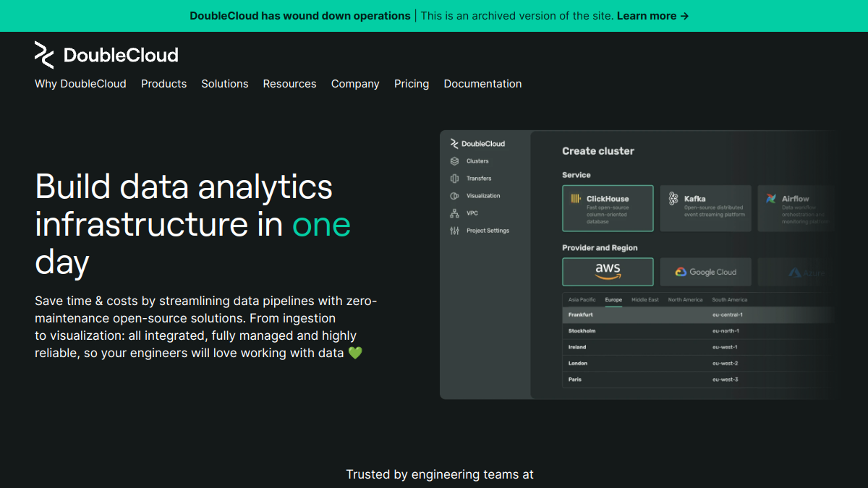868x488 pixels.
Task: Open the Solutions menu
Action: pos(225,84)
